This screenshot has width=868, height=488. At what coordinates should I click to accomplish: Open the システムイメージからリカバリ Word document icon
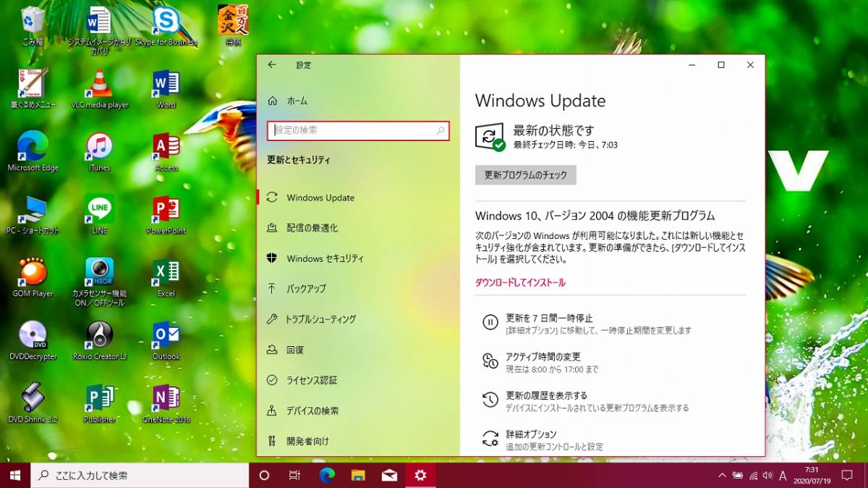click(x=99, y=29)
